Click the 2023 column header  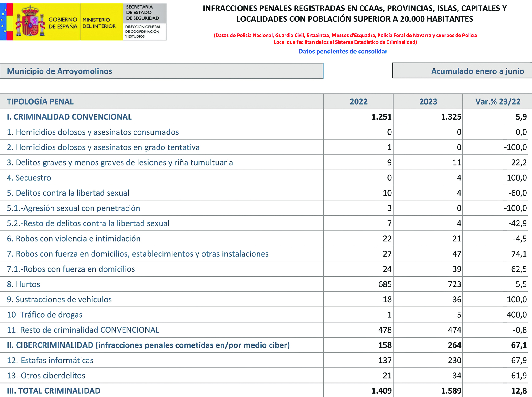(x=428, y=101)
